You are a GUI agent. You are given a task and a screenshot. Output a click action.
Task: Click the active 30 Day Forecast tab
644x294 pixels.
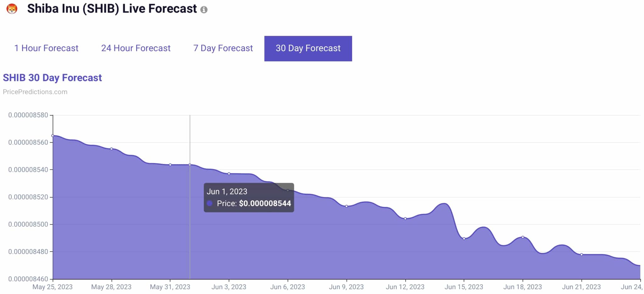(308, 48)
